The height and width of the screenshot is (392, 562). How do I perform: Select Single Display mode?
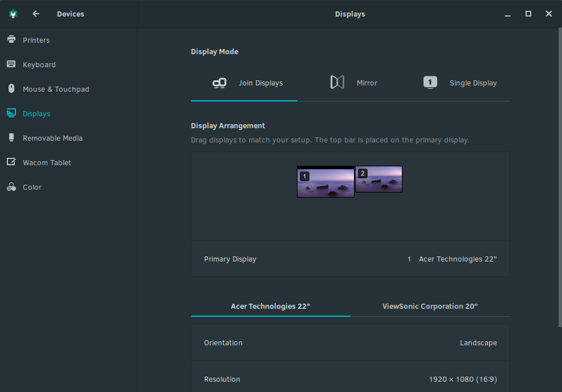click(457, 83)
